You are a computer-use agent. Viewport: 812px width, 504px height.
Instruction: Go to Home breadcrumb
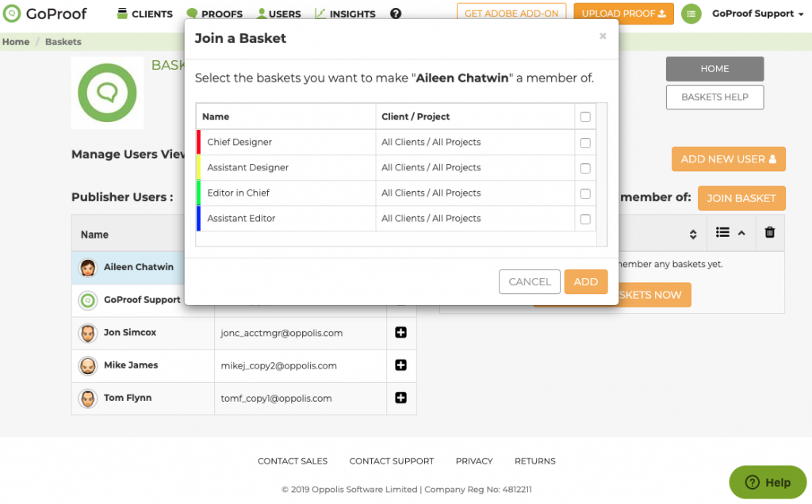pos(16,42)
